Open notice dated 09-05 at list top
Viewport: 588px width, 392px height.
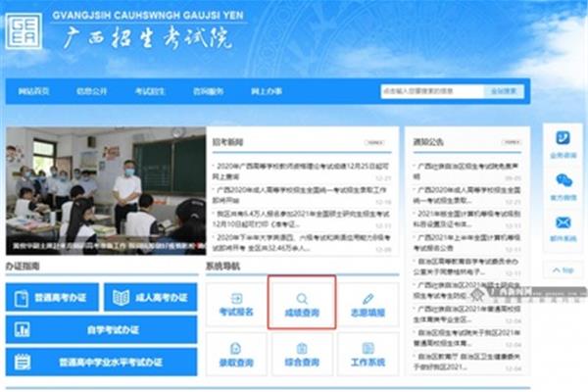tap(467, 171)
